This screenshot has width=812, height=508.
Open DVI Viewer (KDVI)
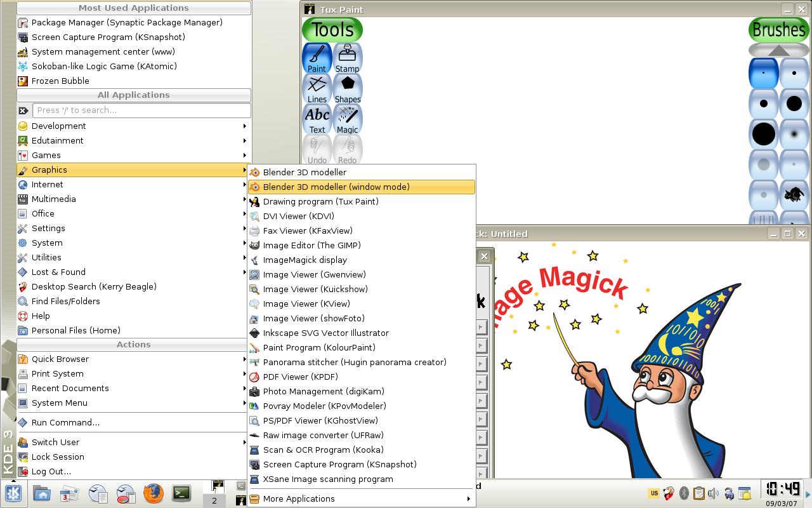point(361,216)
